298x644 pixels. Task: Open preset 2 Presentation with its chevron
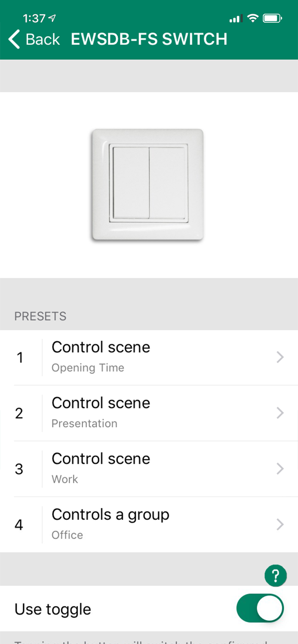click(280, 413)
